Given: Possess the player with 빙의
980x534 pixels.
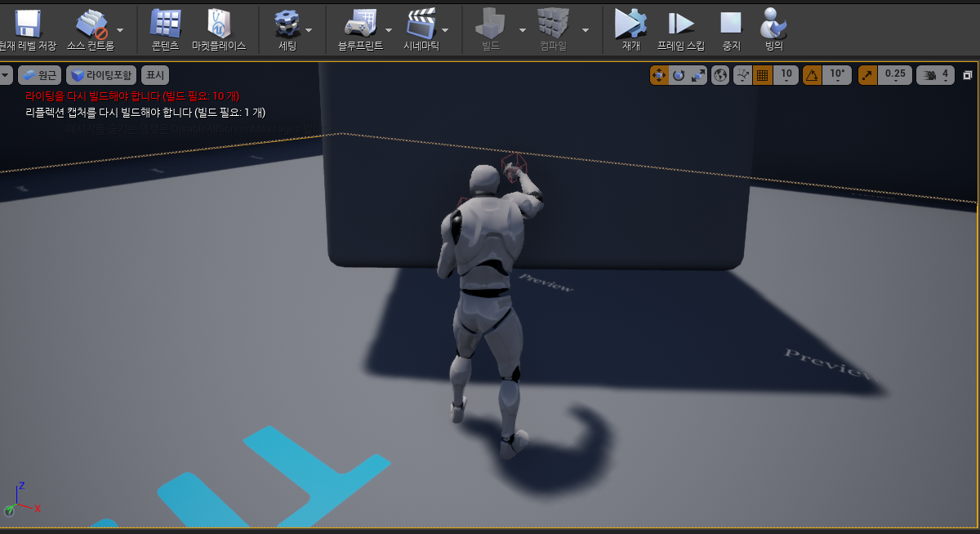Looking at the screenshot, I should (x=773, y=30).
